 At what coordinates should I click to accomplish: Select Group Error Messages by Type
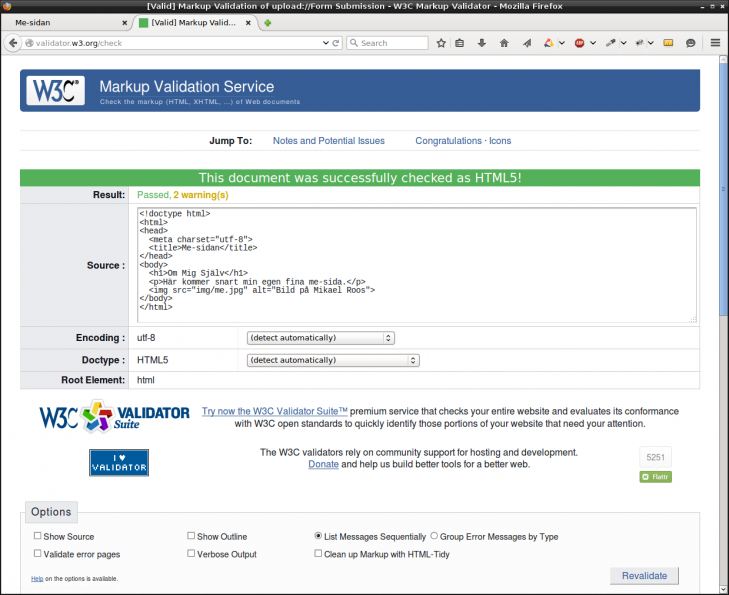click(x=434, y=536)
